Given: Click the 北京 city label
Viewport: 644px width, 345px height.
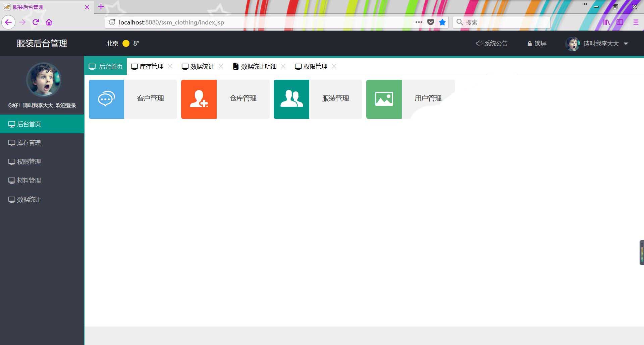Looking at the screenshot, I should point(112,44).
